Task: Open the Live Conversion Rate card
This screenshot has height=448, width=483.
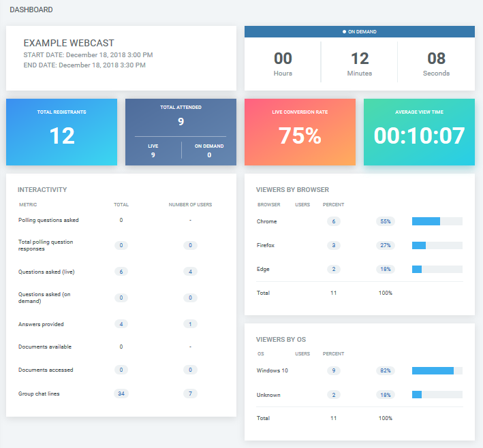Action: tap(300, 132)
